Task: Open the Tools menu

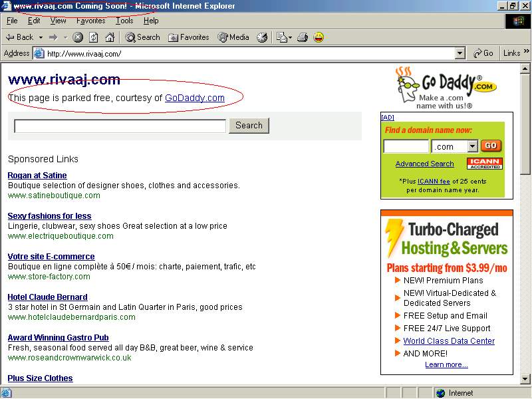Action: click(x=124, y=21)
